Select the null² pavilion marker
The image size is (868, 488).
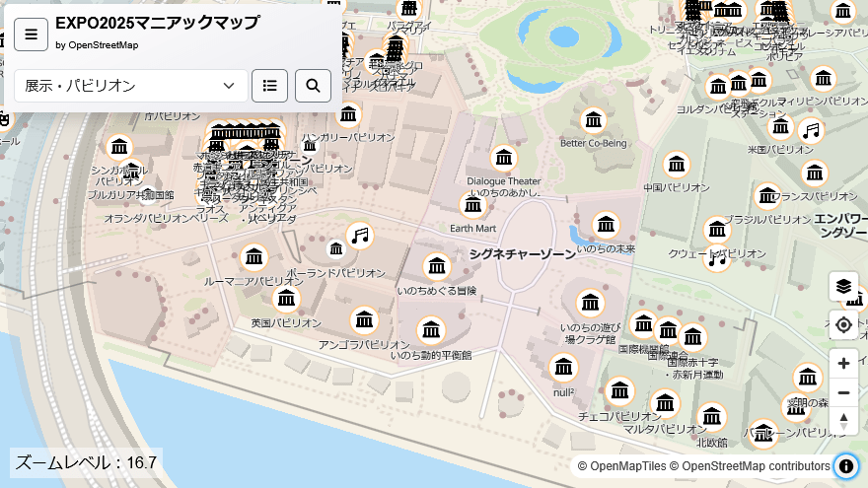(x=563, y=368)
